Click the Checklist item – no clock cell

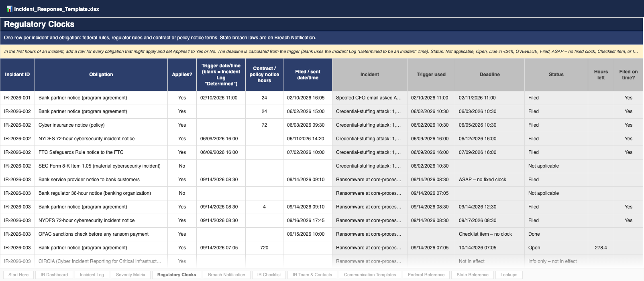pos(490,234)
